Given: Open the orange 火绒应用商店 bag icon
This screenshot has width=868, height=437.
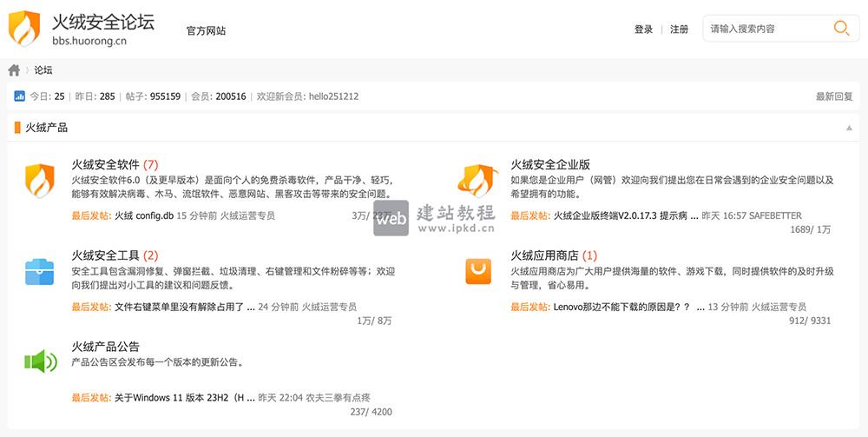Looking at the screenshot, I should click(x=478, y=271).
